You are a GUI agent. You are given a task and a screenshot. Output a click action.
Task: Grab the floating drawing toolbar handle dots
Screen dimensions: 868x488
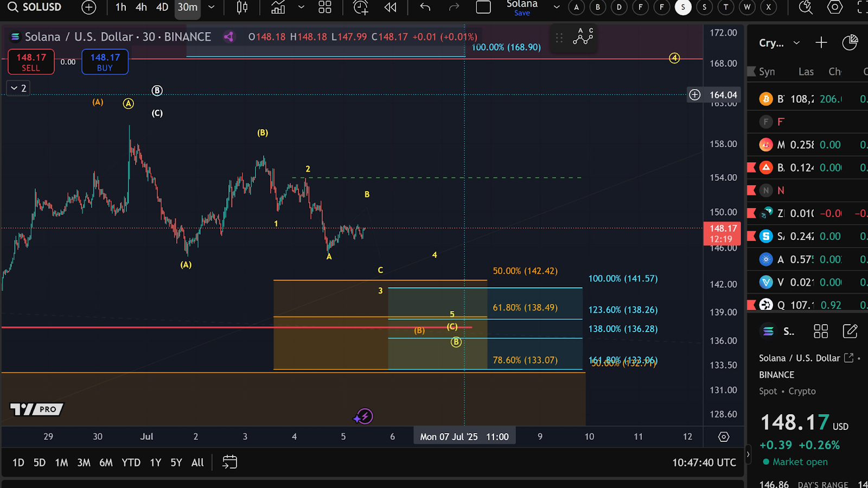coord(559,38)
